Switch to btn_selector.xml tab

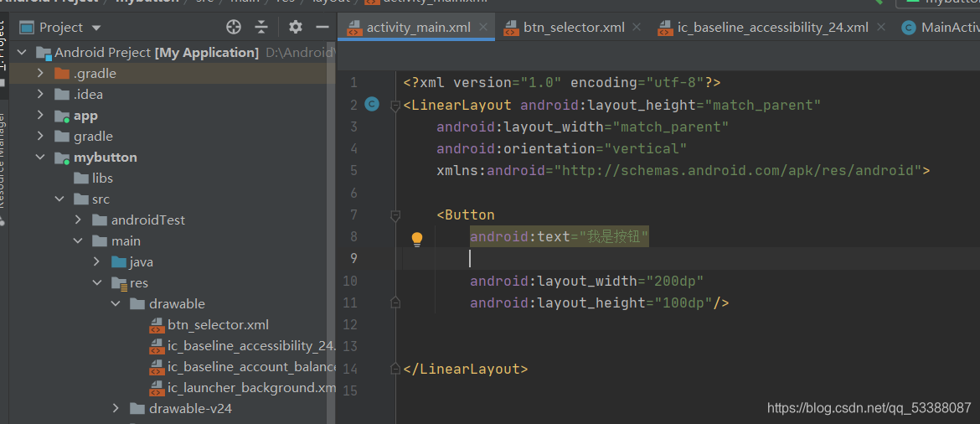pyautogui.click(x=574, y=27)
